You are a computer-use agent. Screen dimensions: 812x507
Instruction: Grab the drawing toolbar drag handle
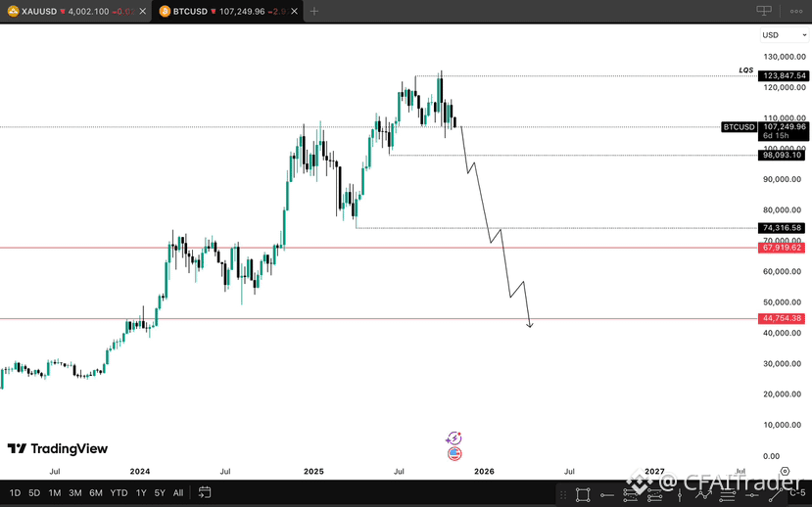(563, 495)
